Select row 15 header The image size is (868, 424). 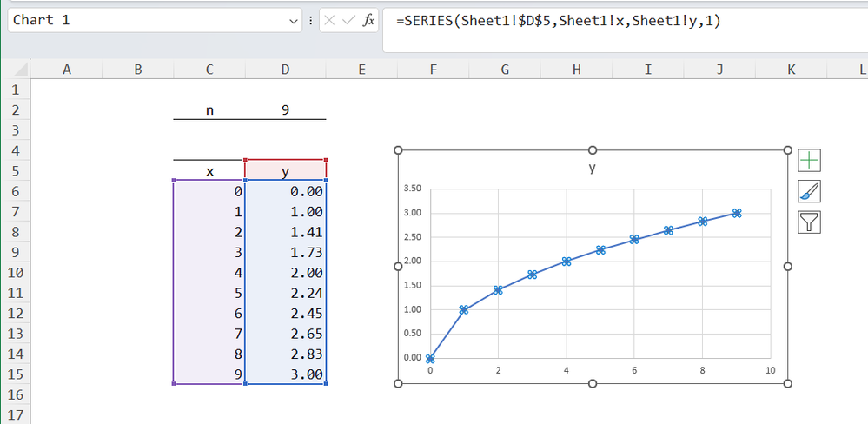click(x=15, y=374)
